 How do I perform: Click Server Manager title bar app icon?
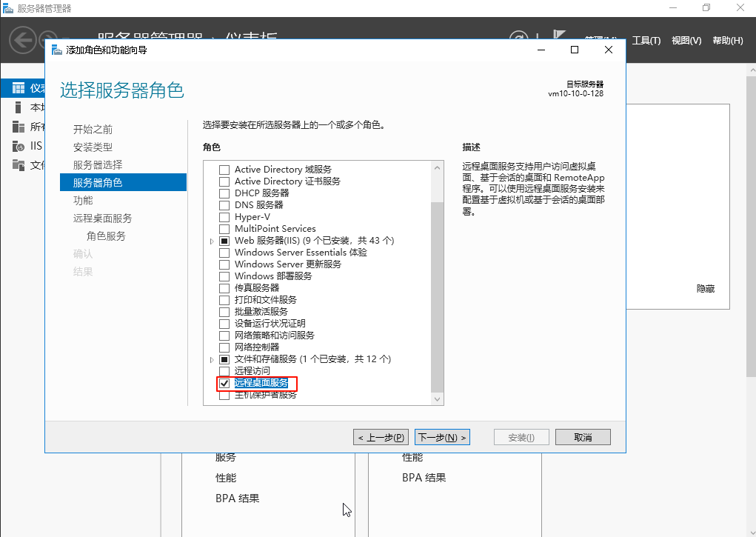[x=7, y=8]
